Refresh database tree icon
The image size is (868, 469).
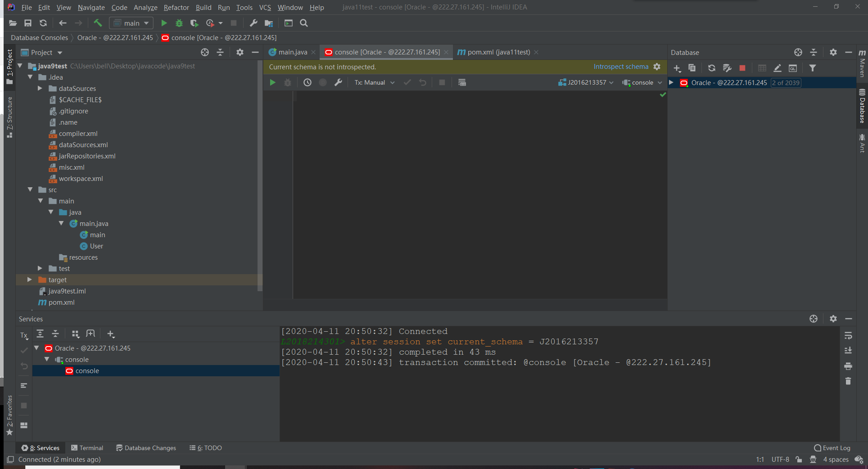click(712, 68)
